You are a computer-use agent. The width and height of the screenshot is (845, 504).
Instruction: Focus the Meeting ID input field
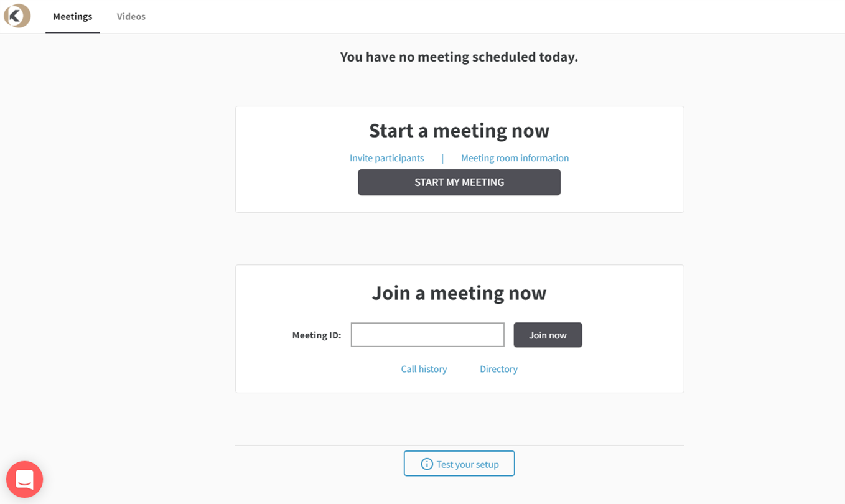(x=427, y=335)
